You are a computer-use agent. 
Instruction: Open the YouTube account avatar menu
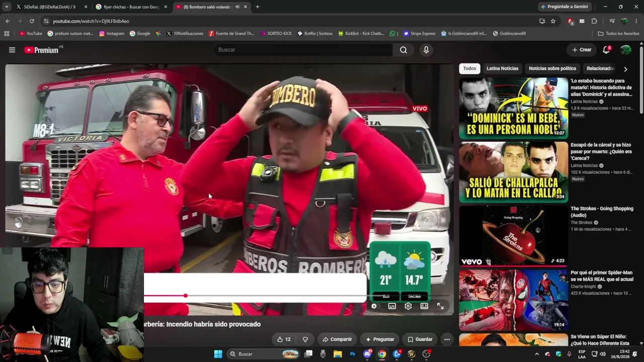(x=625, y=50)
